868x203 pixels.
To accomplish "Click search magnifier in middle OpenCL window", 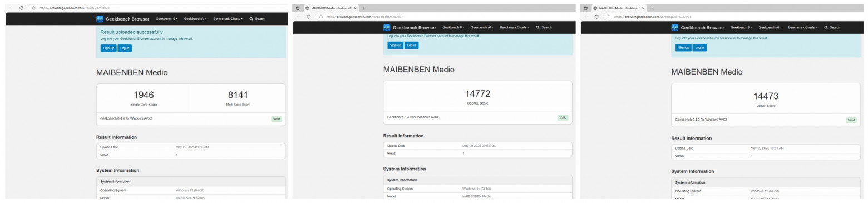I will pyautogui.click(x=537, y=27).
